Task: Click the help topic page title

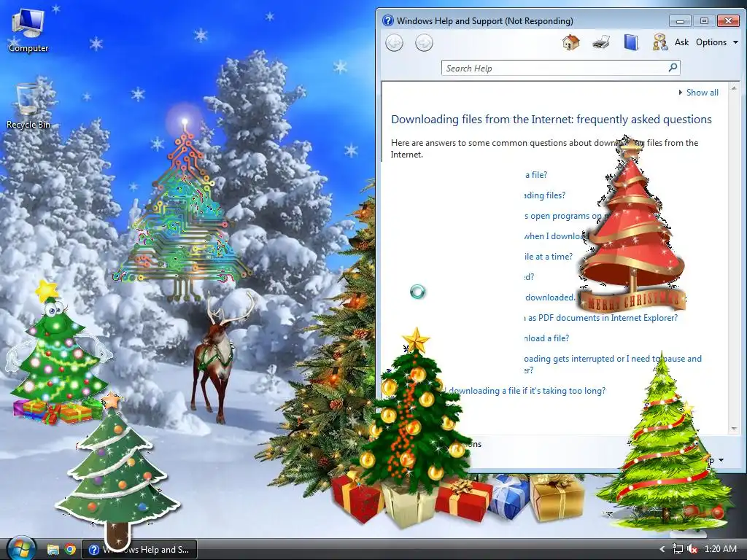Action: point(551,119)
